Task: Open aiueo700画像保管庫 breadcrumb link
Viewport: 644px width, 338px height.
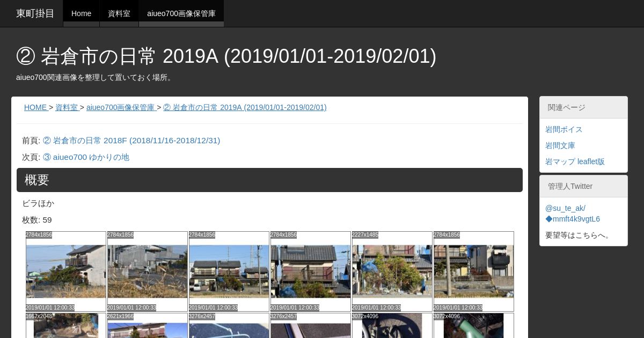Action: pyautogui.click(x=121, y=107)
